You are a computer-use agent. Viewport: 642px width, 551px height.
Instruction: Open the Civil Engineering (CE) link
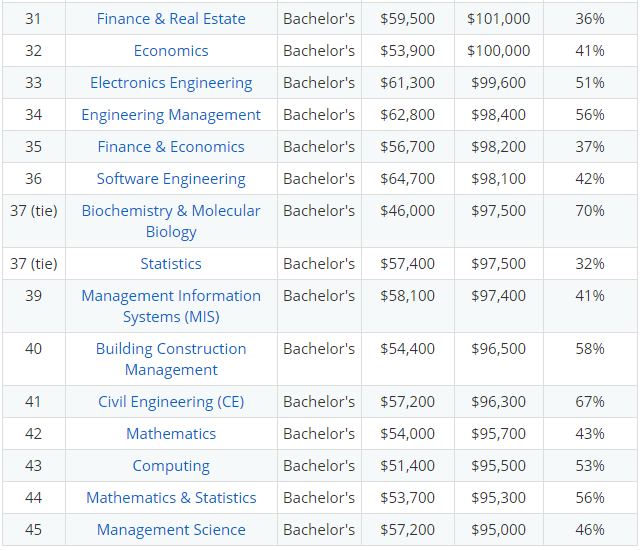click(171, 402)
